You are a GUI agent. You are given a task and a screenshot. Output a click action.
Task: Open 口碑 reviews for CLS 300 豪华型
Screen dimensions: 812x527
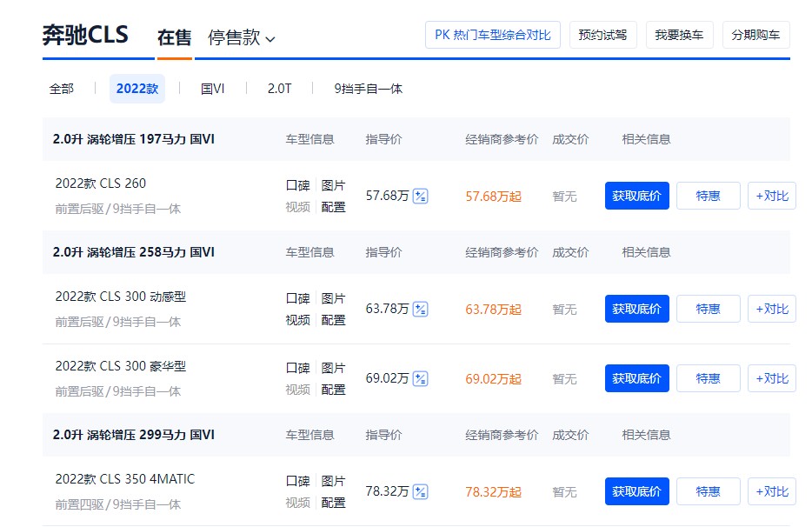pos(298,368)
